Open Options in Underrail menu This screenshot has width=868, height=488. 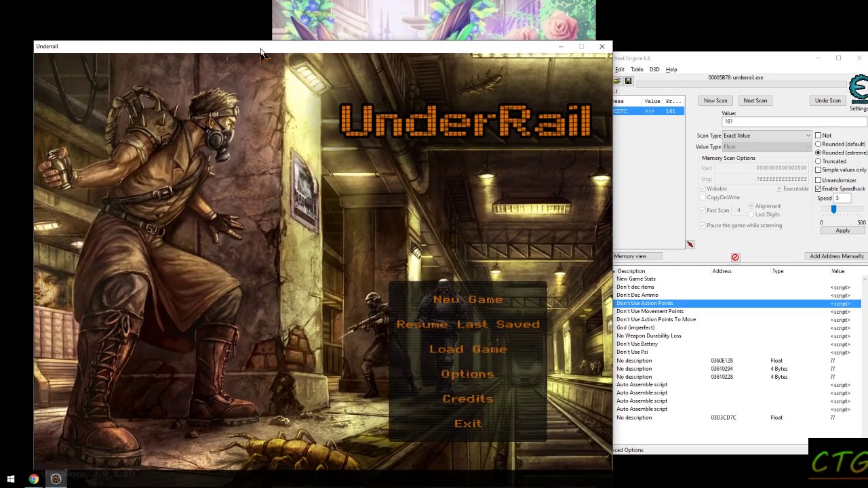[468, 374]
